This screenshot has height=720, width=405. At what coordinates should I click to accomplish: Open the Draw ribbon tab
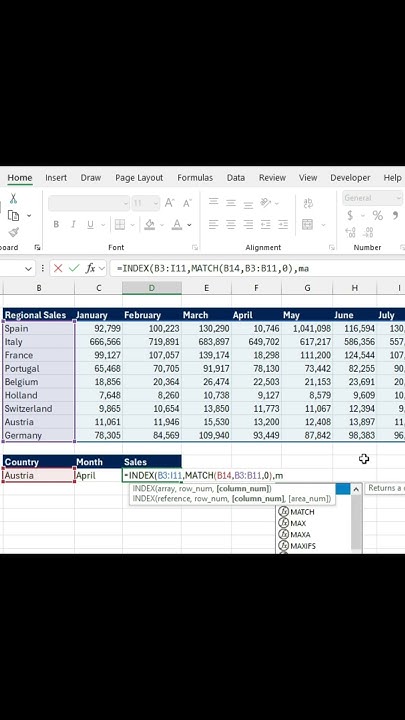pos(91,178)
